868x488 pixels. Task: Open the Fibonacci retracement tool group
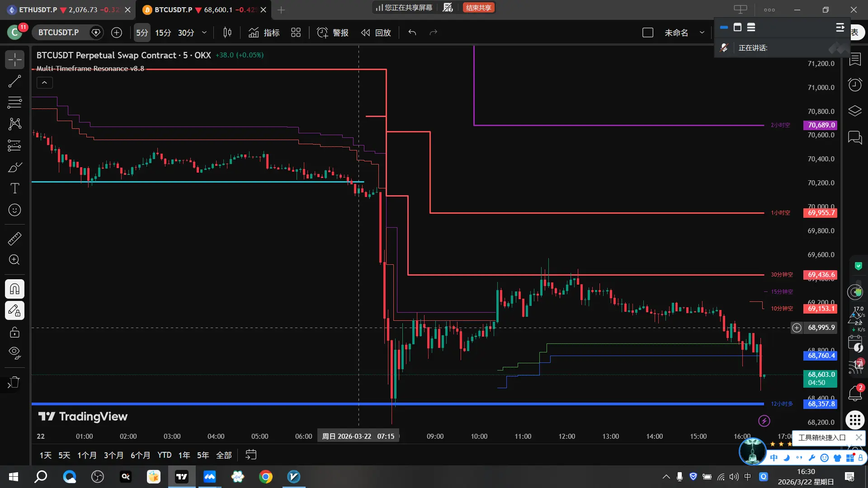[14, 103]
